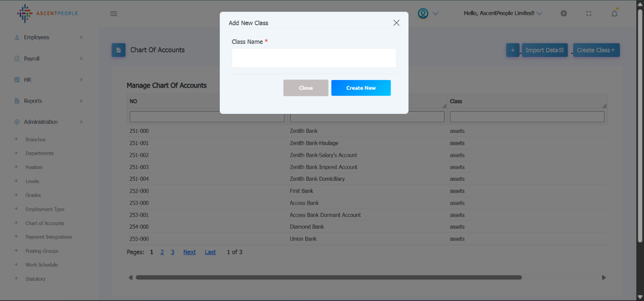Viewport: 644px width, 301px height.
Task: Click the Create New button
Action: click(x=360, y=88)
